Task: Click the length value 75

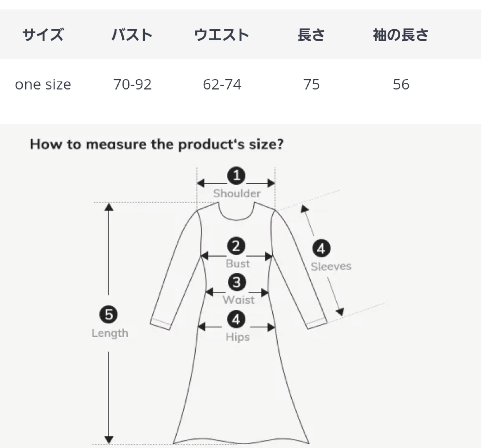Action: point(312,84)
